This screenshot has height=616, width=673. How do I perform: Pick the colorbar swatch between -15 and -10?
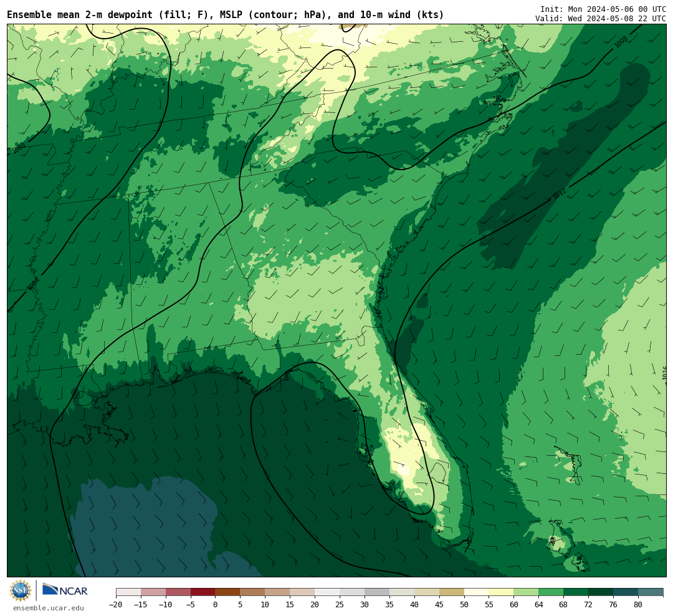point(153,592)
